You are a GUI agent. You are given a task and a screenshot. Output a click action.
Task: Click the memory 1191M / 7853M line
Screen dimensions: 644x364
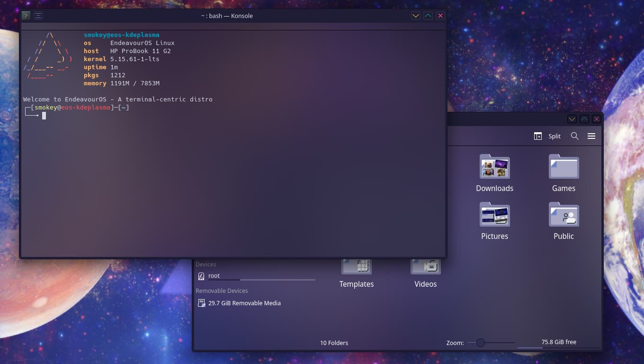(122, 83)
